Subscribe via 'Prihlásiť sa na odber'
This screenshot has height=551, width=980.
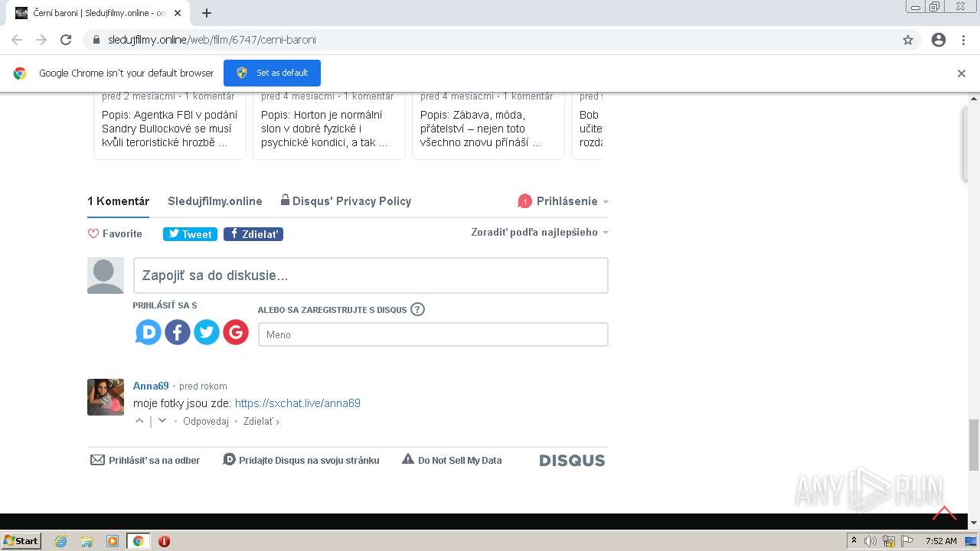[145, 460]
